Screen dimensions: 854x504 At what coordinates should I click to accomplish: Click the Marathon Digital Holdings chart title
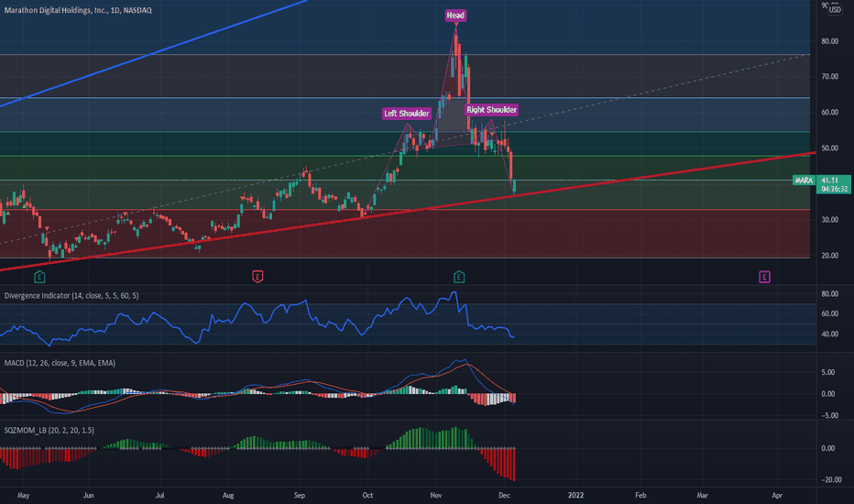(78, 10)
